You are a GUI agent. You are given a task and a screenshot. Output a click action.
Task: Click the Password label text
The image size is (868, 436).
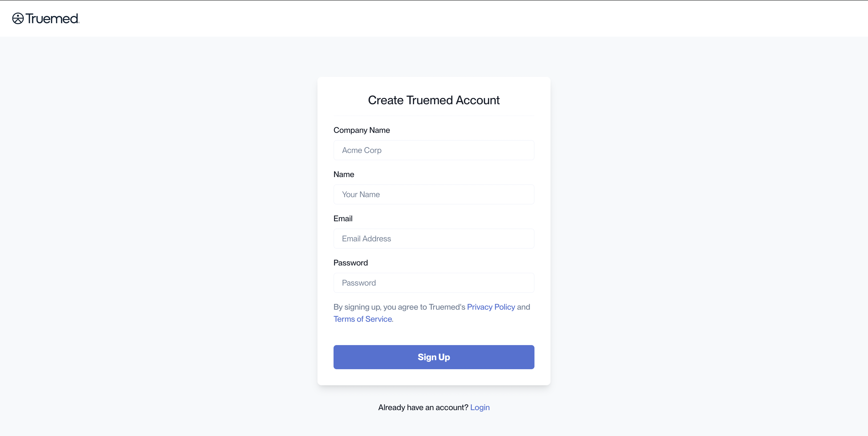[350, 263]
